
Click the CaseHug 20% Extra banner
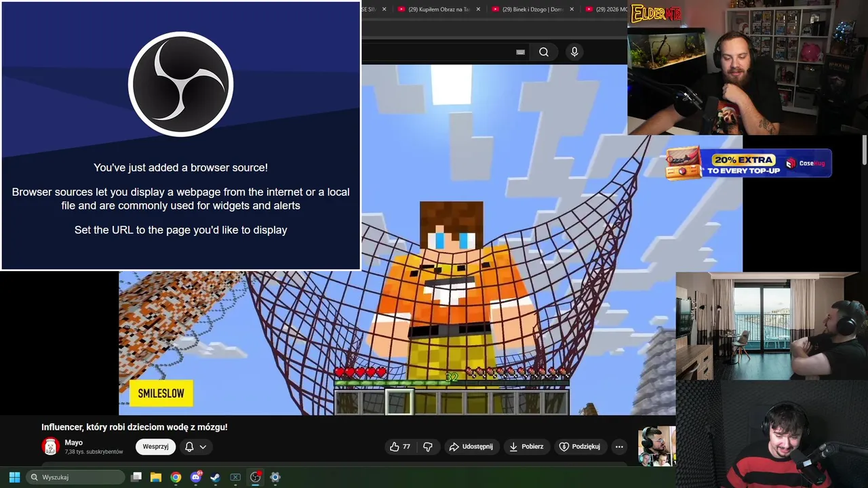(749, 164)
